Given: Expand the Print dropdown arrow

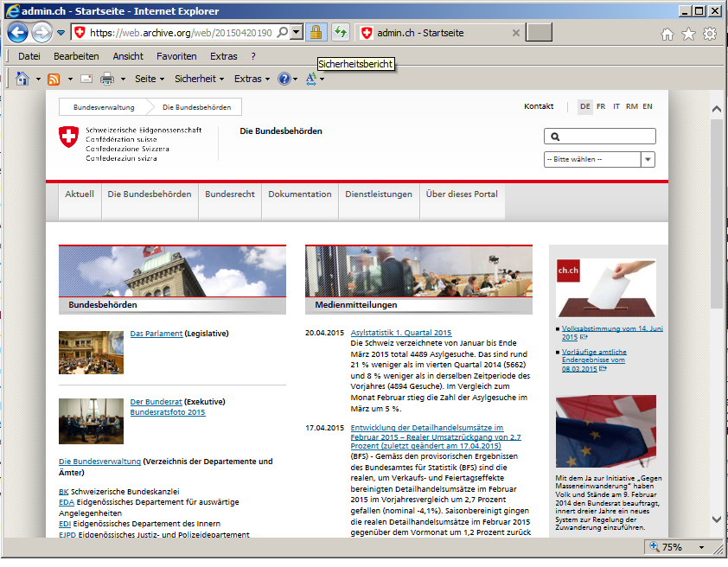Looking at the screenshot, I should tap(123, 80).
